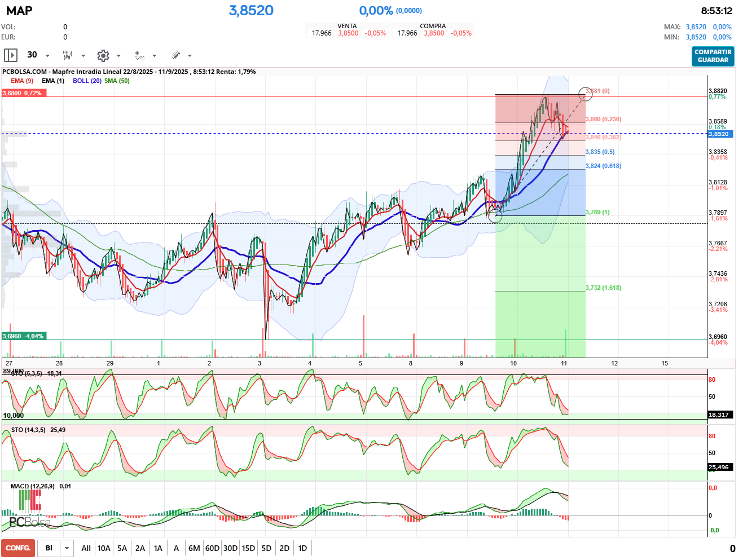The height and width of the screenshot is (560, 743).
Task: Select the 10A time range
Action: [x=104, y=548]
